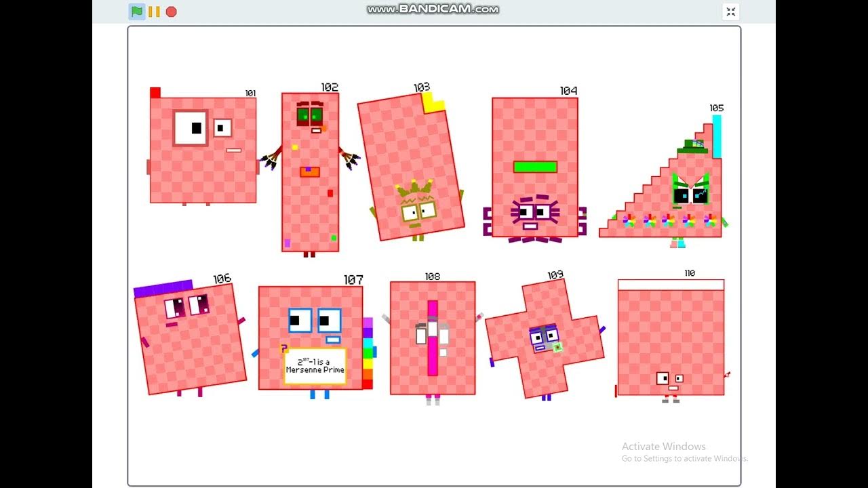The height and width of the screenshot is (488, 868).
Task: Stop the project with red stop button
Action: (172, 12)
